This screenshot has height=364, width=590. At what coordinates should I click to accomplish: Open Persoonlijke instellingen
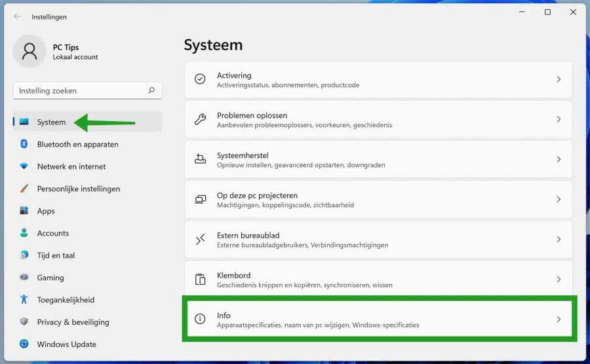[x=87, y=188]
